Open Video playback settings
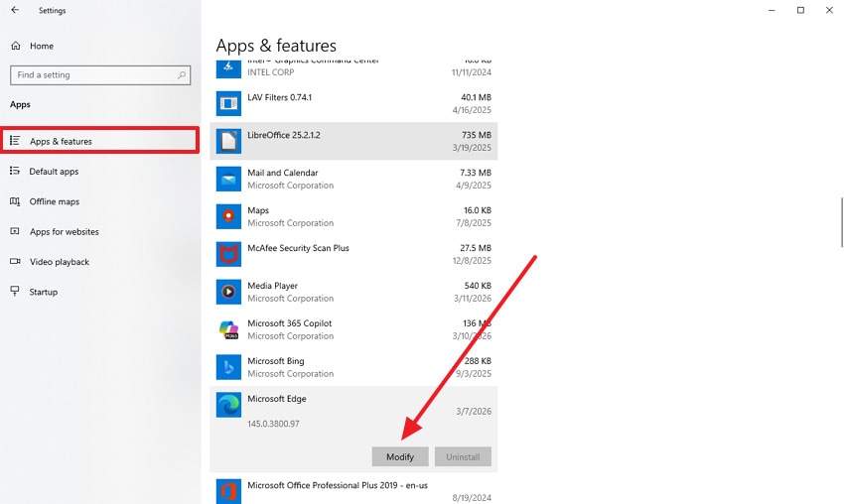Viewport: 844px width, 504px height. (100, 261)
